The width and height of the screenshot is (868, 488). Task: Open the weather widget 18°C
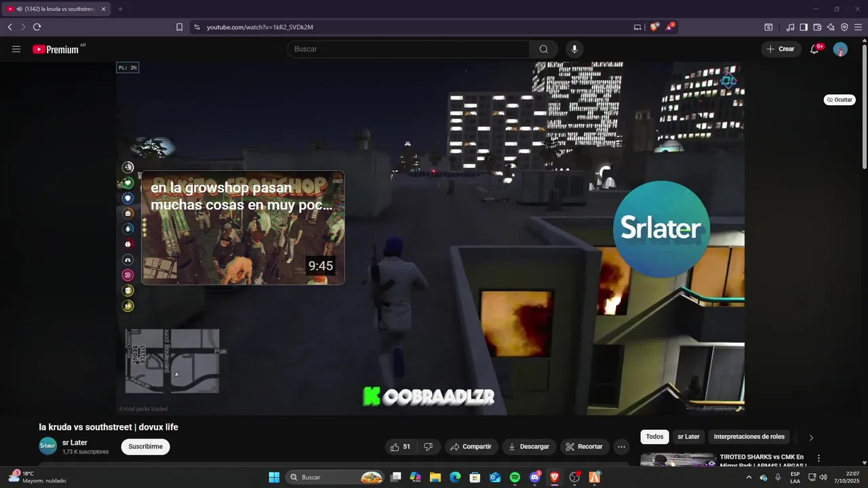(x=37, y=477)
